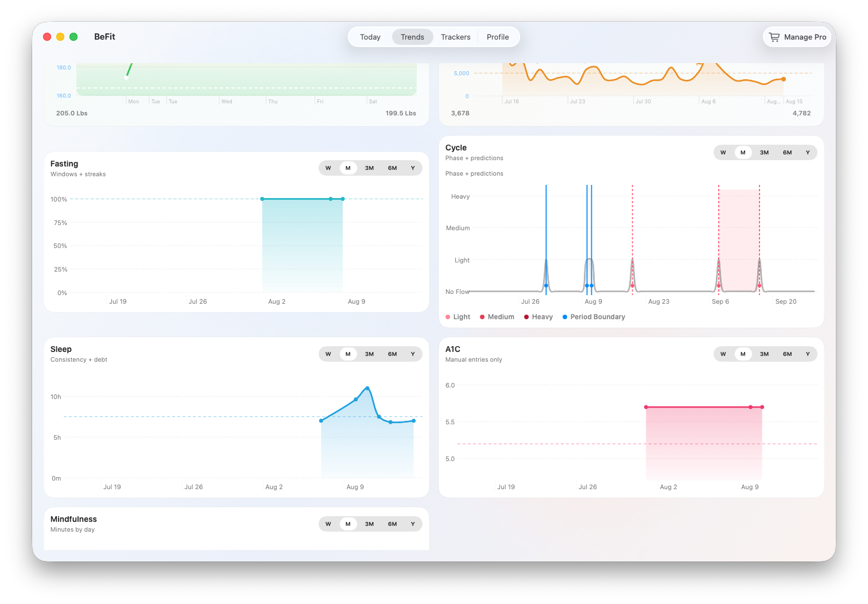Viewport: 868px width, 604px height.
Task: Set A1C chart range to W
Action: [723, 354]
